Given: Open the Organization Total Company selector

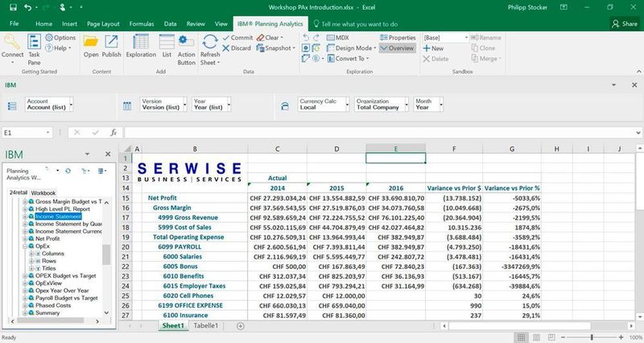Looking at the screenshot, I should (x=382, y=105).
